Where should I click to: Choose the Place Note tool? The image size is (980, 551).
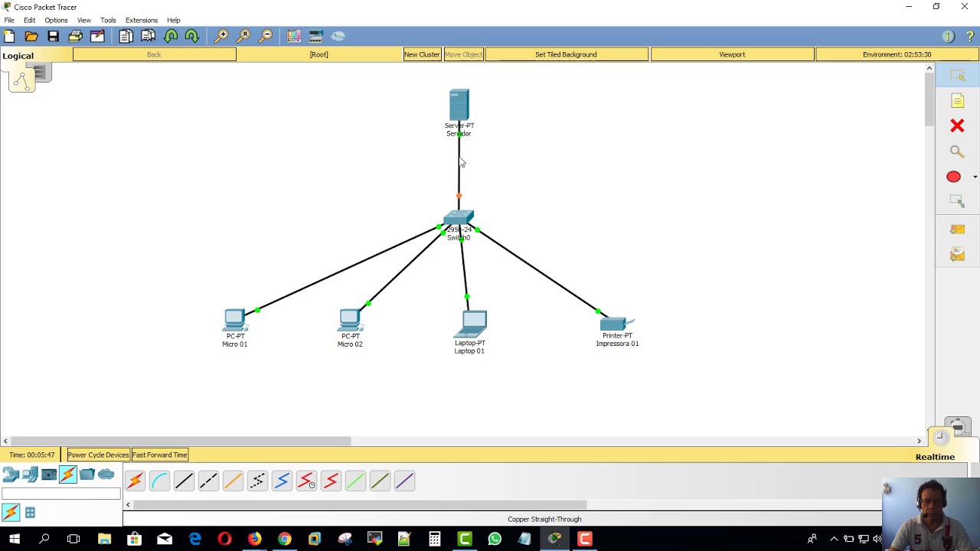pos(957,100)
